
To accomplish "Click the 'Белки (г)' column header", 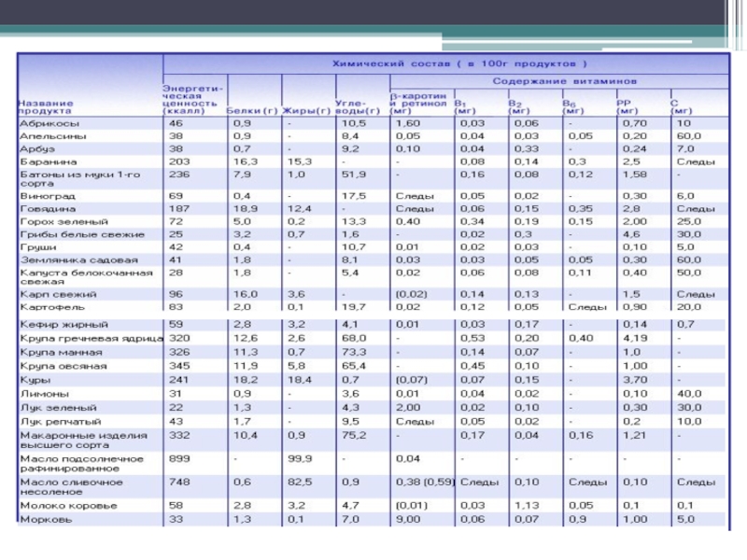I will (252, 111).
